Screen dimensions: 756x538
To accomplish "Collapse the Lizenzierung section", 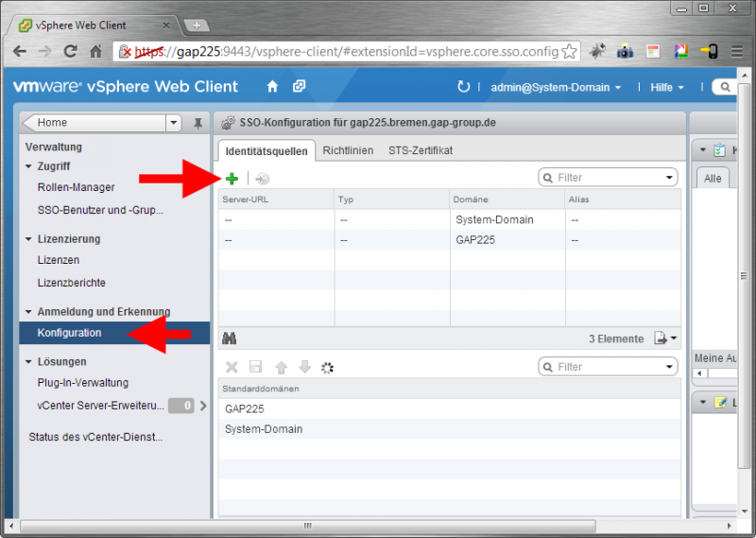I will click(x=28, y=239).
